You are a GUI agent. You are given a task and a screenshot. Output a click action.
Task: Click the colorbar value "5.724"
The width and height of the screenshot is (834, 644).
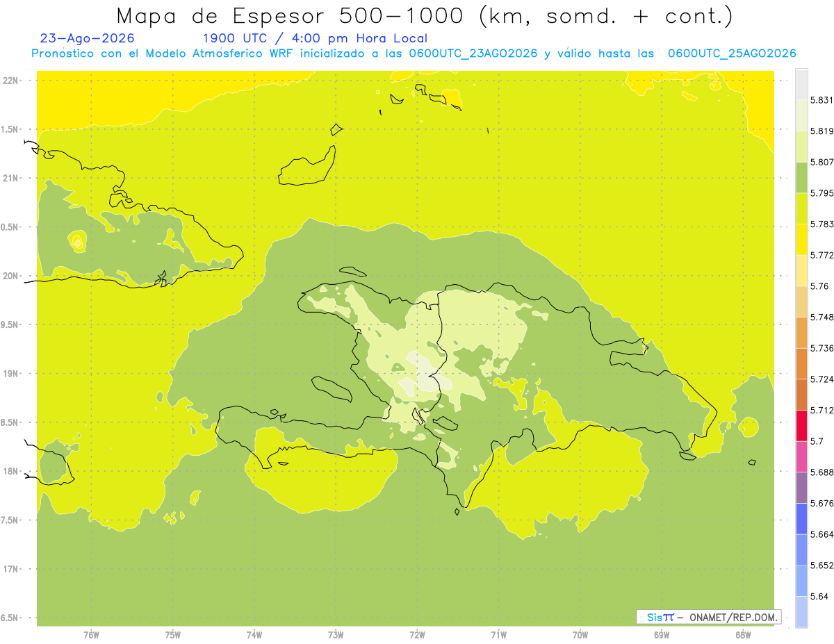coord(822,379)
